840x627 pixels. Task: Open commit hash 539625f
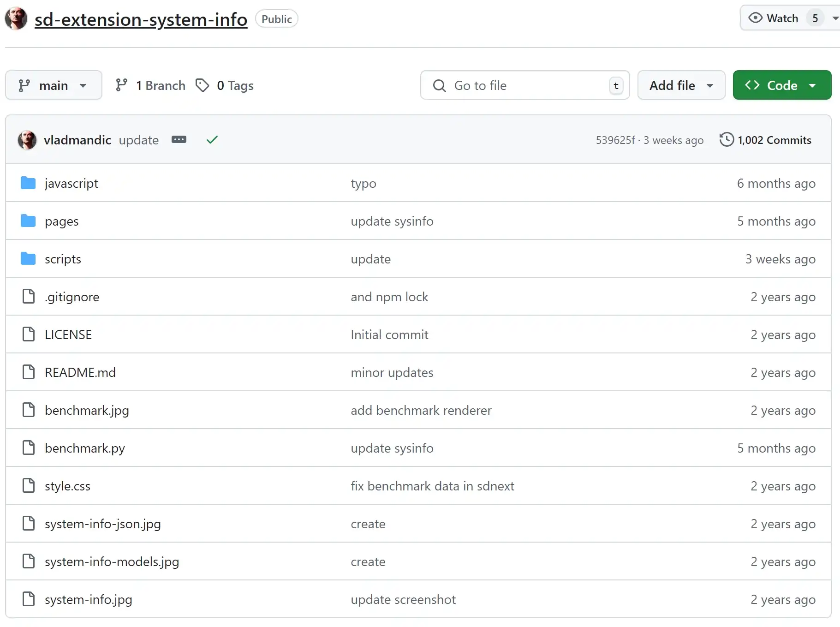(x=615, y=140)
